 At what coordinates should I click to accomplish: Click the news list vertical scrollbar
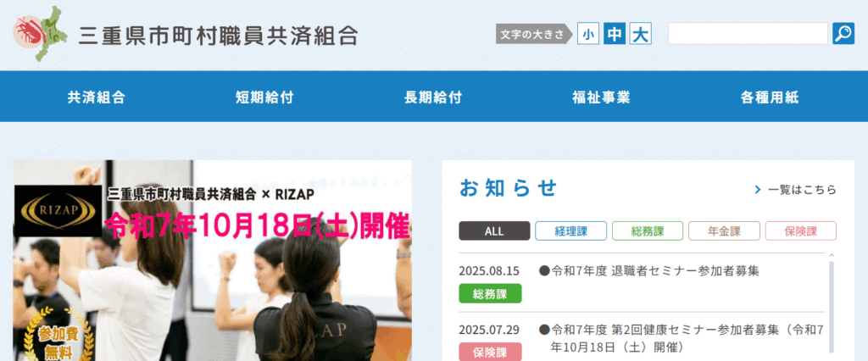(x=832, y=305)
